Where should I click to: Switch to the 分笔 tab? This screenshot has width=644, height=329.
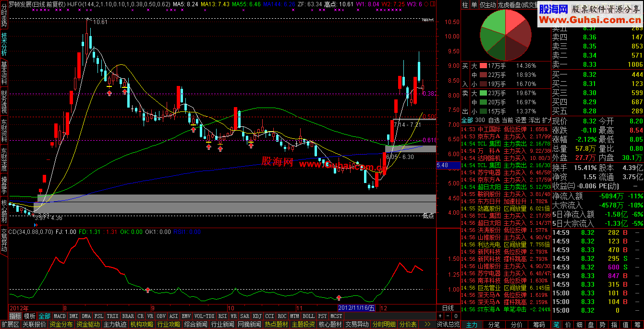pos(494,325)
